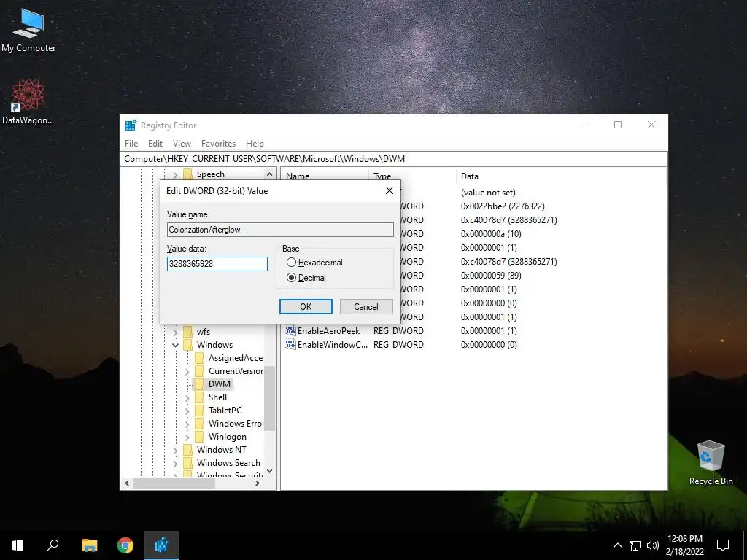Select the EnableAeroPeek value icon

(290, 330)
